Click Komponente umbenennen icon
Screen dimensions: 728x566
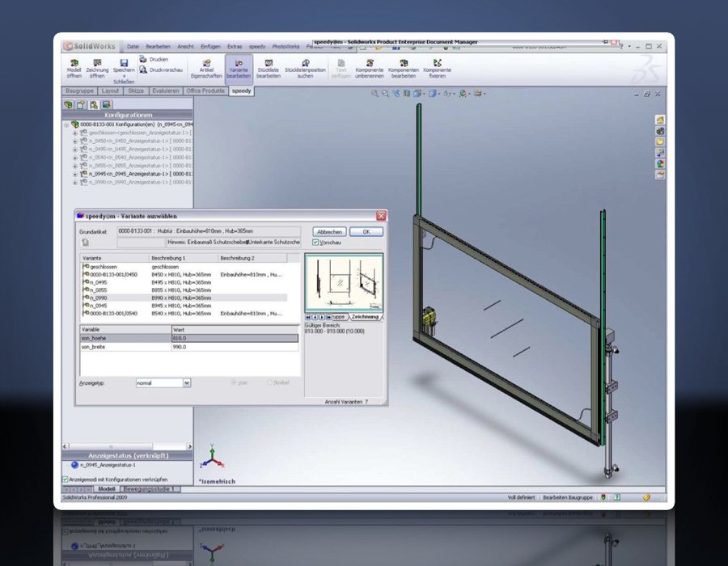tap(369, 69)
